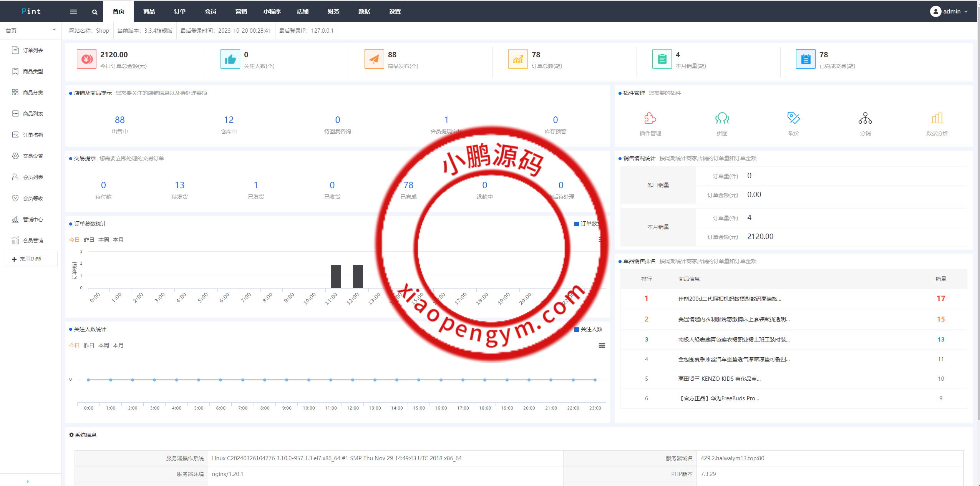Open the 砍价 price tag icon

tap(793, 118)
